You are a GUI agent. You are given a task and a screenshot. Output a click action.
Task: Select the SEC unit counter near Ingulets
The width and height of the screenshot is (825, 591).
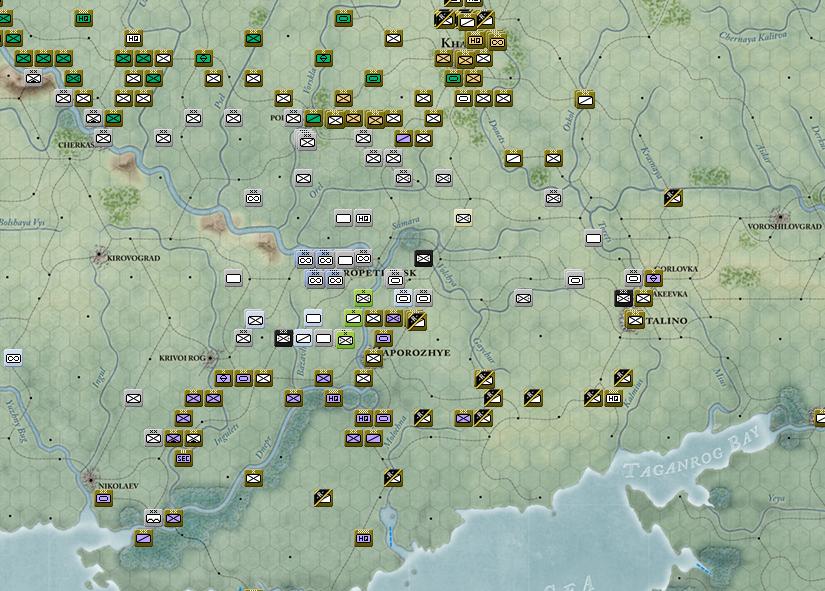click(x=183, y=458)
